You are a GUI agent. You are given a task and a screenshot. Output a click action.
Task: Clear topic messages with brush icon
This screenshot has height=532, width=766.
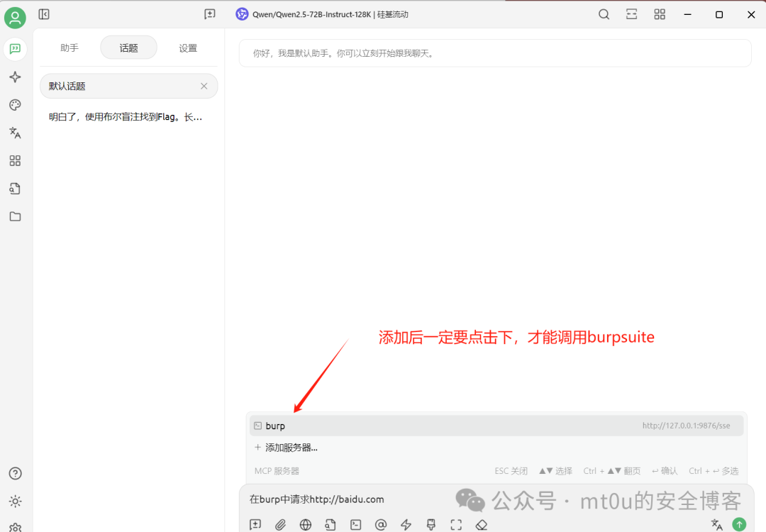tap(431, 525)
